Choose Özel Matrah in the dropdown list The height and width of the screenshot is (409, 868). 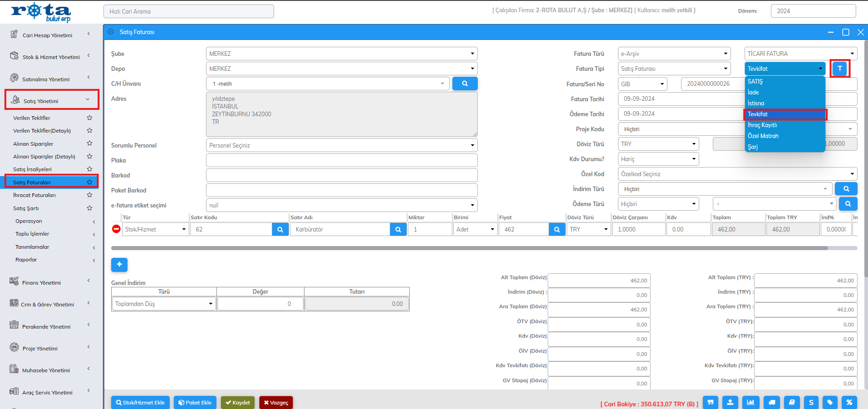763,136
